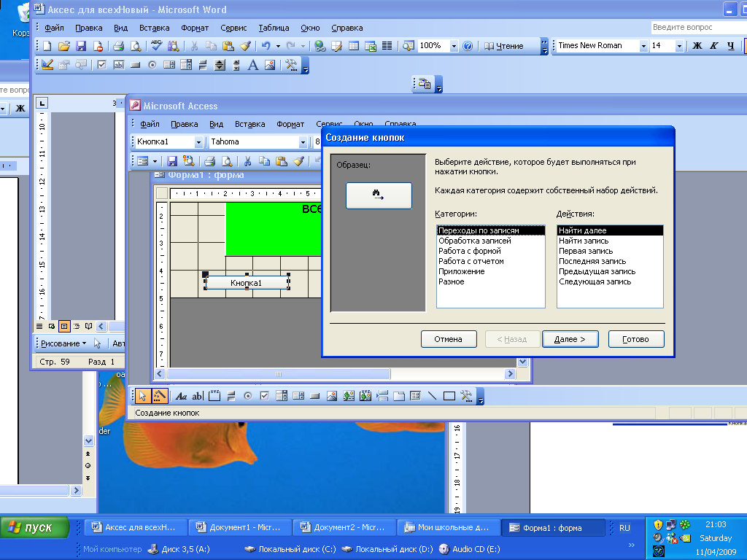
Task: Open Файл menu in Word
Action: point(54,28)
